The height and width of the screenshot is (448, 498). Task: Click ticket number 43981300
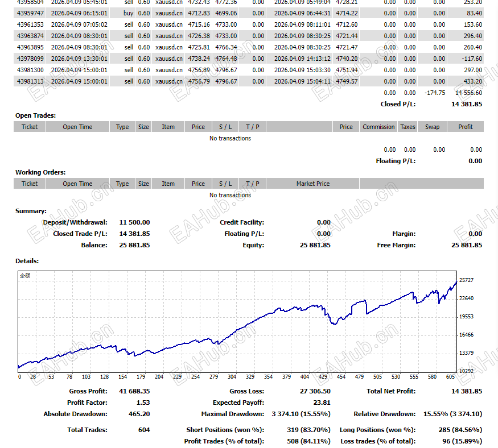pos(30,70)
